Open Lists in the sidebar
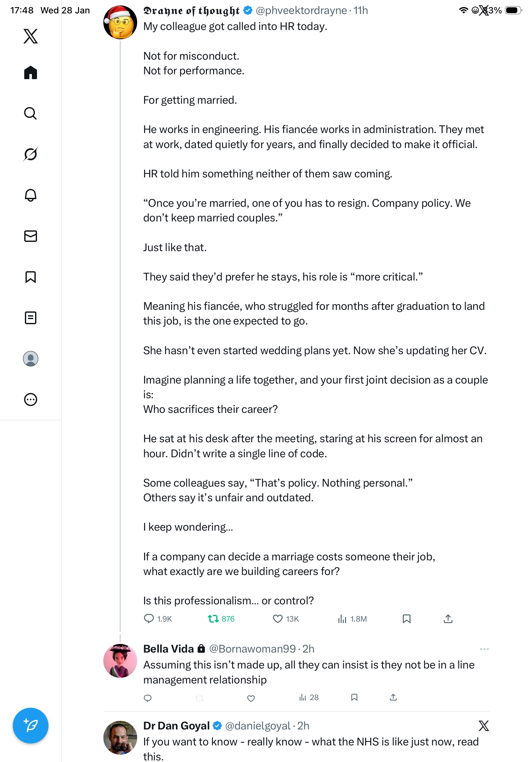 (31, 317)
